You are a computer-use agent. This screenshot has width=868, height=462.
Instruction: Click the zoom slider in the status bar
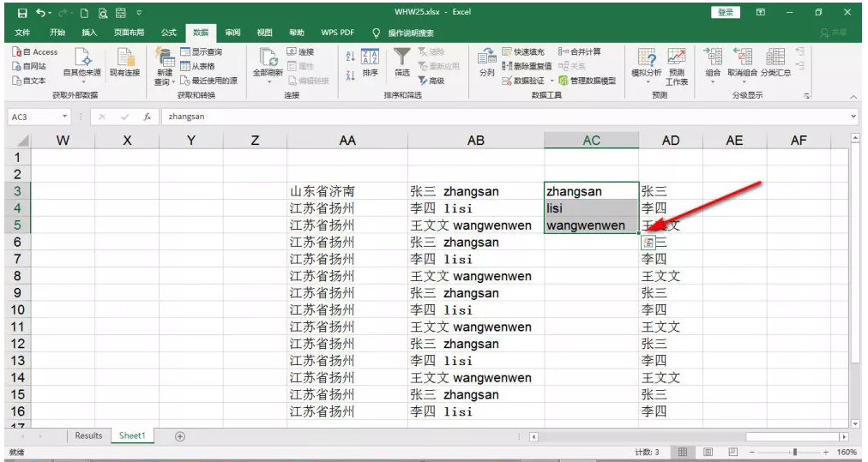click(795, 452)
